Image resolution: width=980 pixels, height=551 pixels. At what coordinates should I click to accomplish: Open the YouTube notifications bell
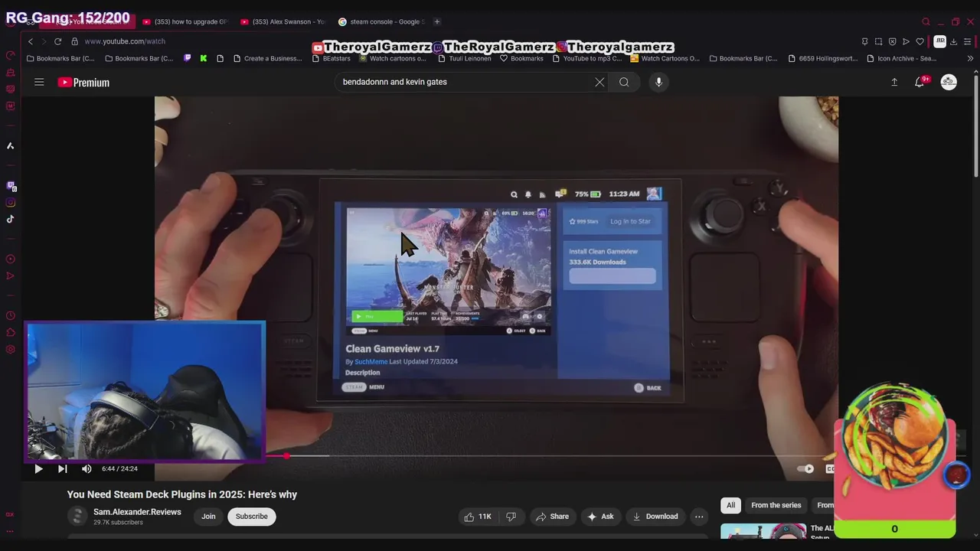920,82
